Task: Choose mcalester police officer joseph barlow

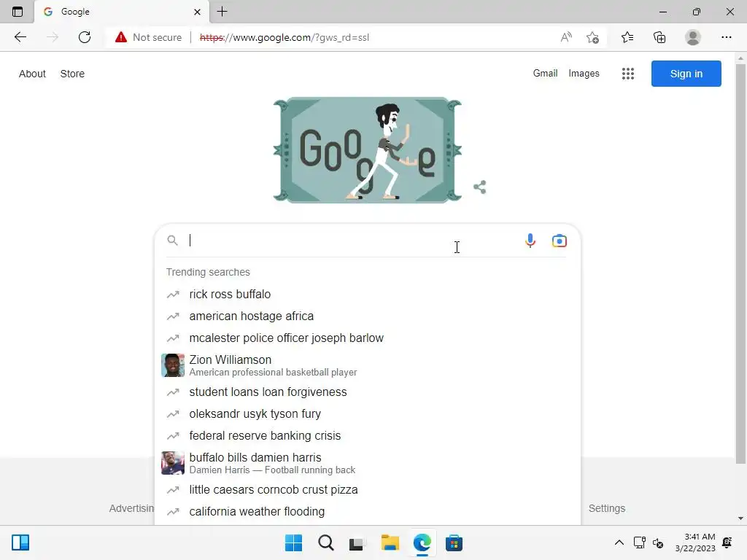Action: [x=367, y=338]
